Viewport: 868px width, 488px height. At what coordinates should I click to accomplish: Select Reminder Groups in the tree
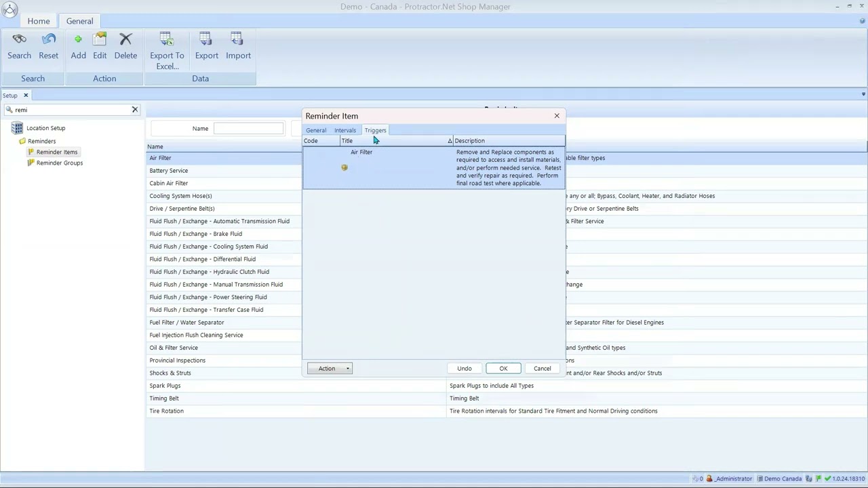point(60,163)
